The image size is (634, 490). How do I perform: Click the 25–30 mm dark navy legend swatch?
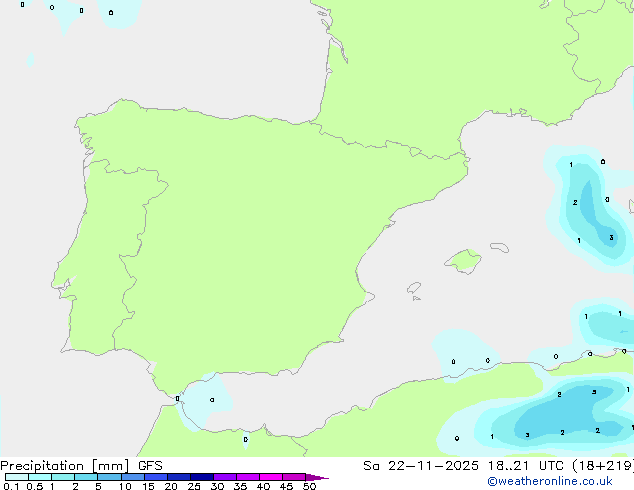click(202, 477)
